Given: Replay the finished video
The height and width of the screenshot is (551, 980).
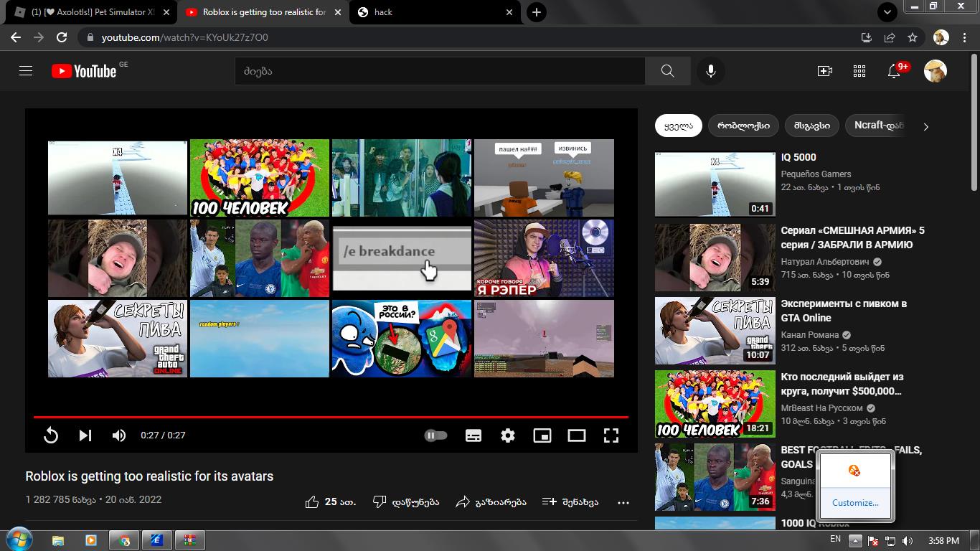Looking at the screenshot, I should click(x=51, y=435).
